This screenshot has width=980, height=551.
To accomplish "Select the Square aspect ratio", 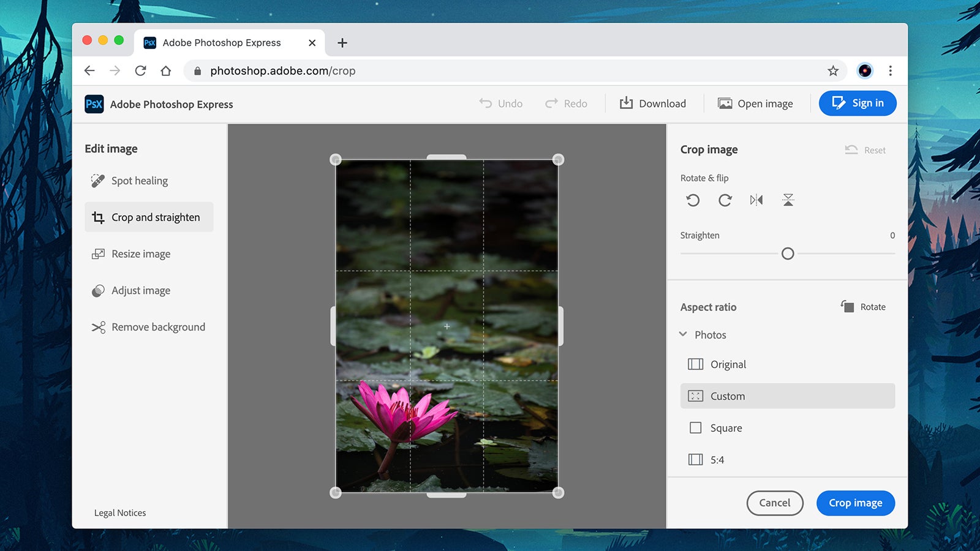I will (725, 428).
